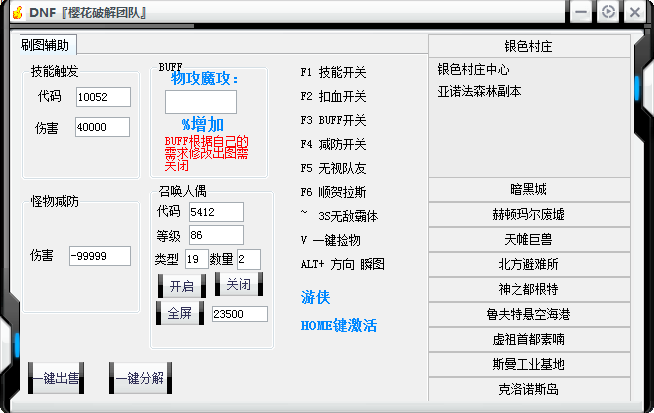Image resolution: width=654 pixels, height=413 pixels.
Task: Click the F2 扣血开关 hotkey label
Action: pos(333,97)
